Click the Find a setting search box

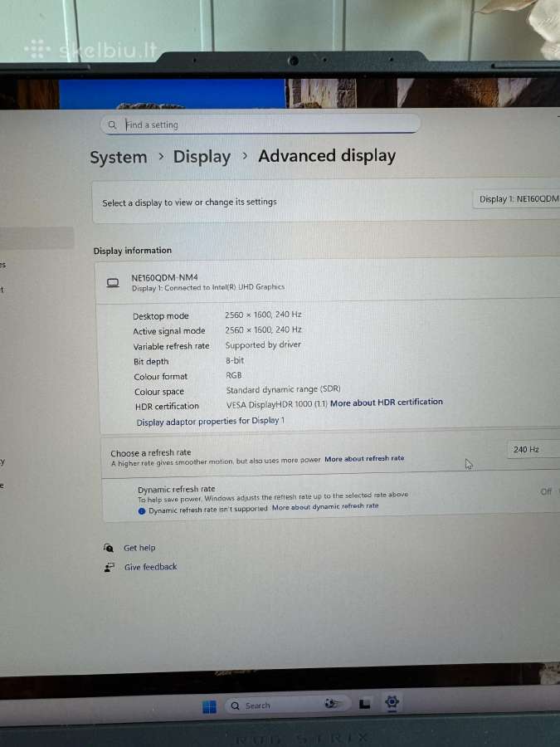pos(260,124)
